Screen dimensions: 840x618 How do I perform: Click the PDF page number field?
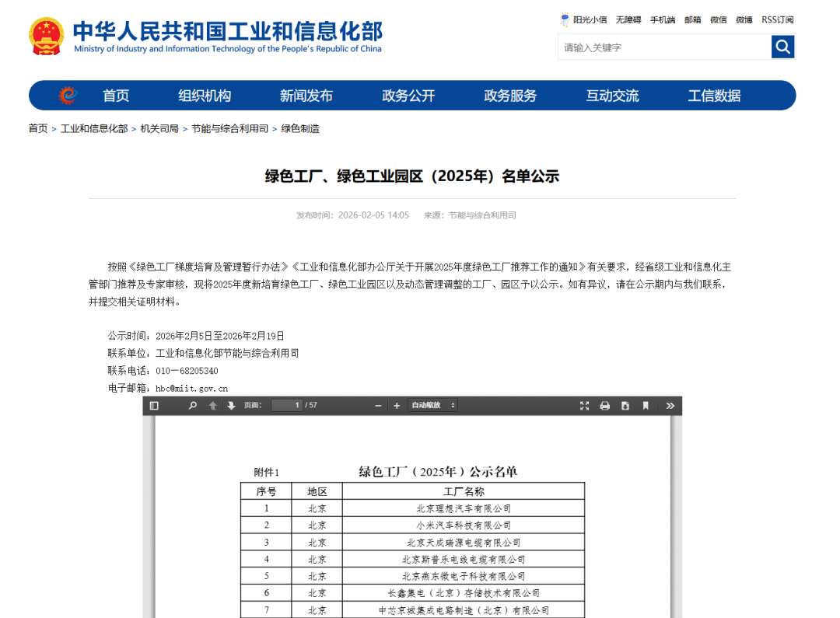tap(286, 405)
